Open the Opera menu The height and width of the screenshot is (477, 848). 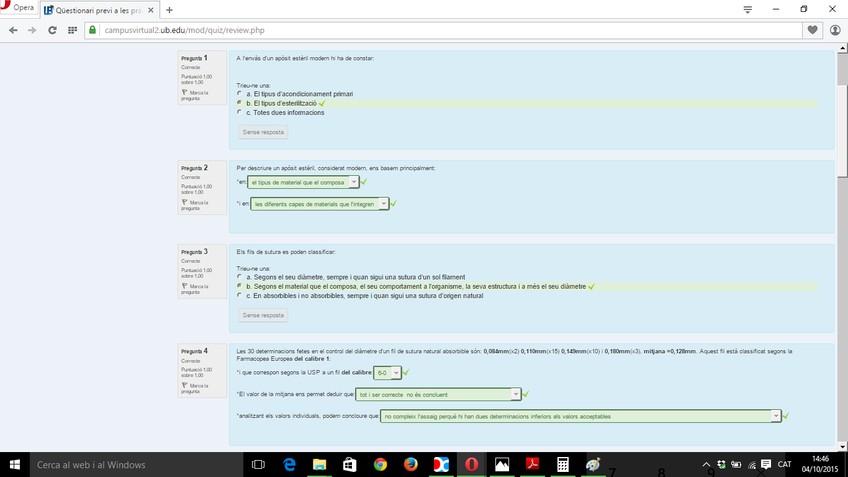point(19,9)
